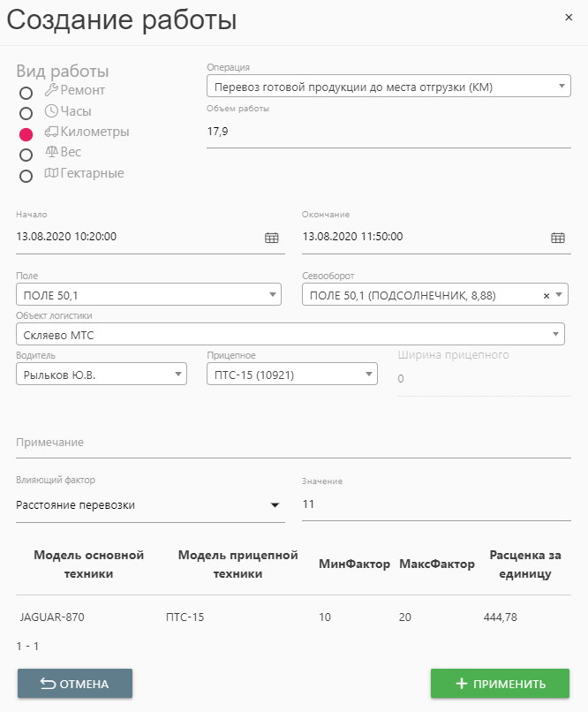Viewport: 588px width, 712px height.
Task: Select the Ремонт radio button
Action: pos(26,93)
